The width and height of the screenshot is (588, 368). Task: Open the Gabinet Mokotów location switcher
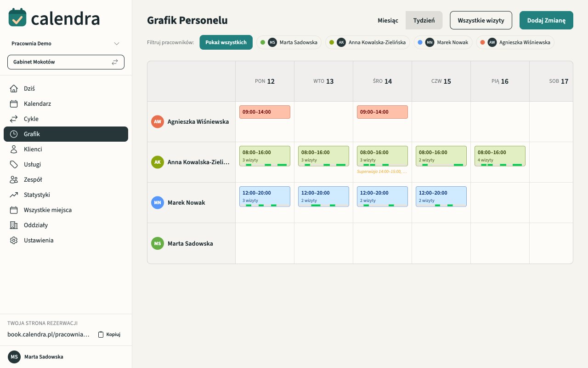click(66, 62)
